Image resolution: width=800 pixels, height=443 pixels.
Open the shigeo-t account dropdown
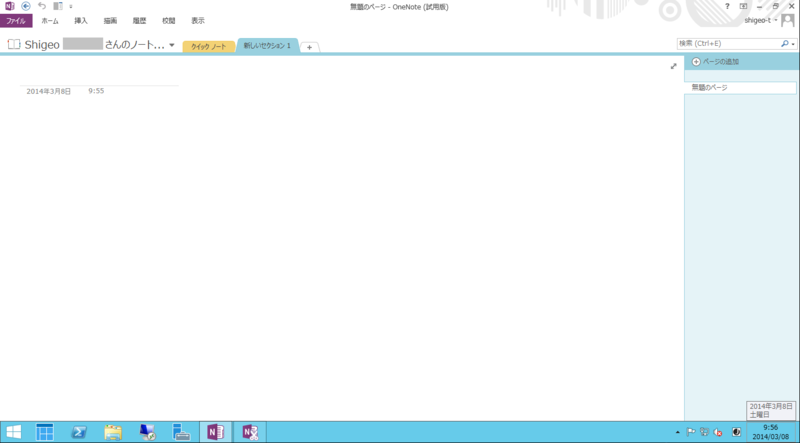(761, 20)
